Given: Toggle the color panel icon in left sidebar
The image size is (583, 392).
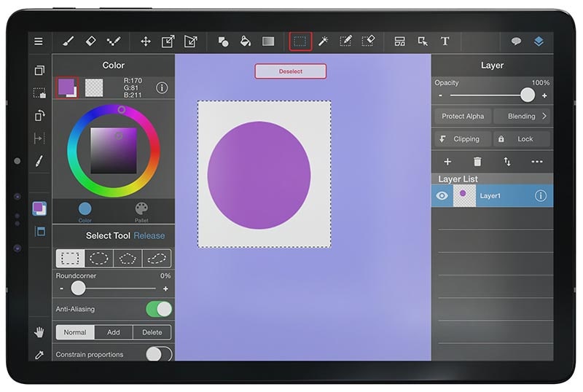Looking at the screenshot, I should coord(39,208).
